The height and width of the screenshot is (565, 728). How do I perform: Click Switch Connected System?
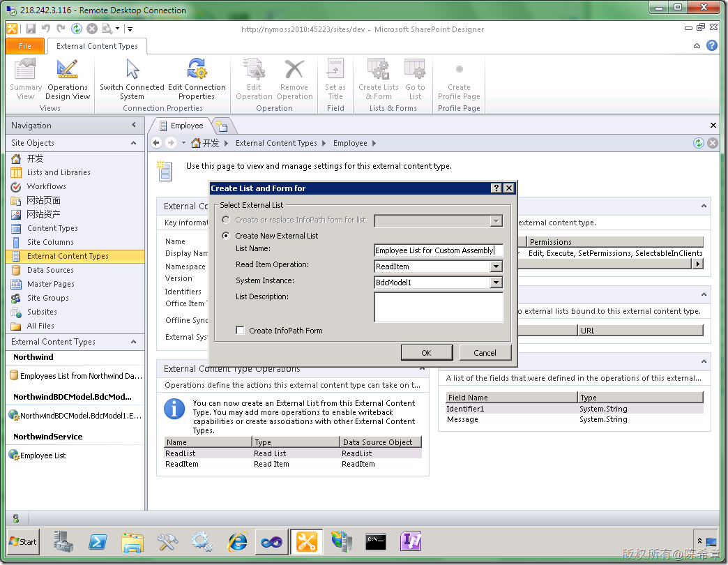(x=132, y=80)
